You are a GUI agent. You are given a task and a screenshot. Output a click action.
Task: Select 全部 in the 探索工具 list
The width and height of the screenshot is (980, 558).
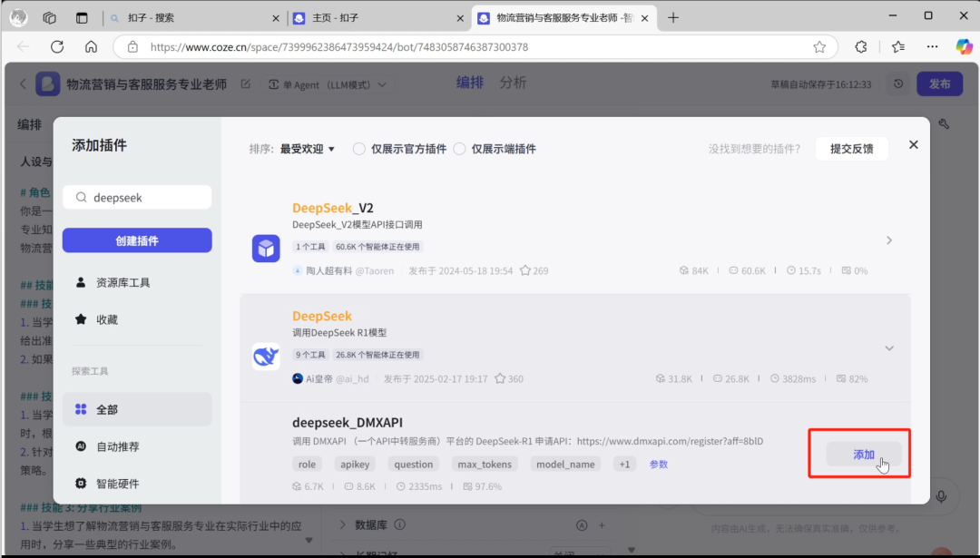tap(113, 409)
